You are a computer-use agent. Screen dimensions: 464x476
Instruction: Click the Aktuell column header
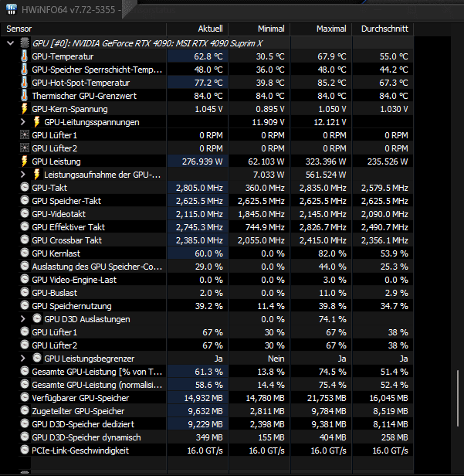pos(197,29)
